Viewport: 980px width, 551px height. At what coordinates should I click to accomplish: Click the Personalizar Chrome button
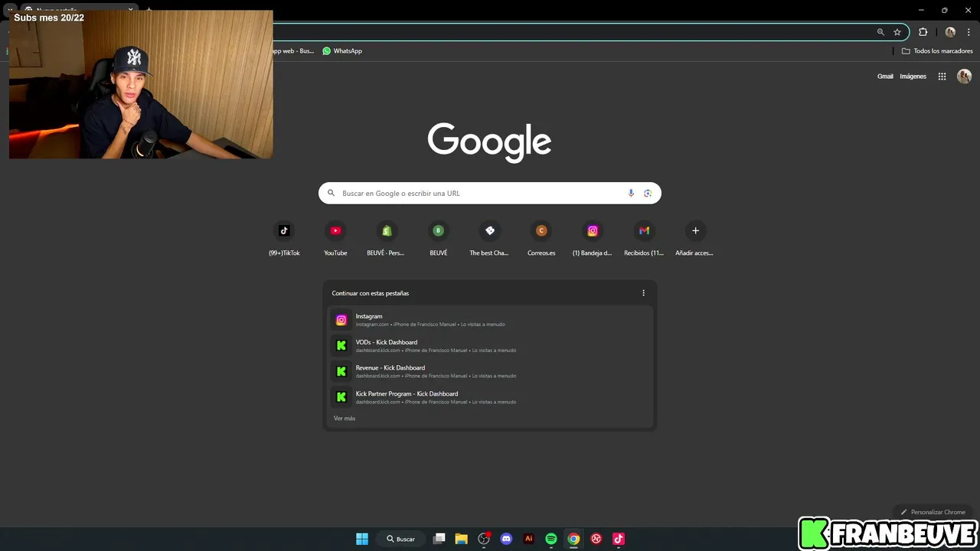[x=933, y=512]
